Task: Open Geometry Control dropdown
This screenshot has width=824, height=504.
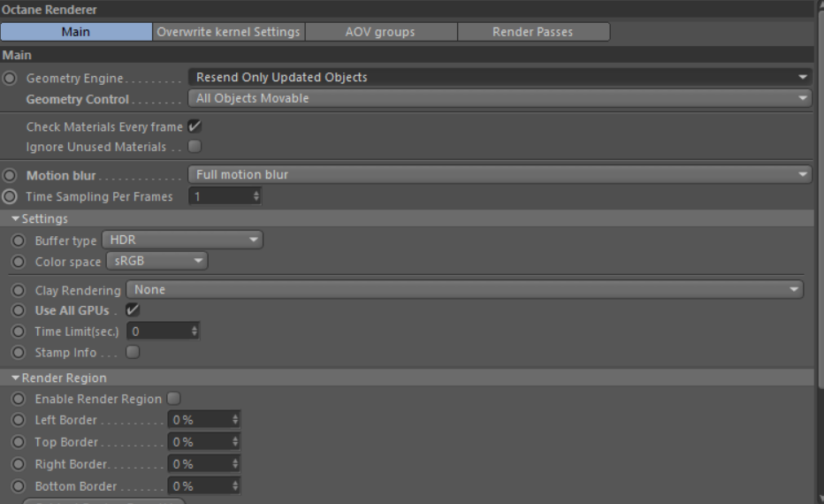Action: (x=500, y=98)
